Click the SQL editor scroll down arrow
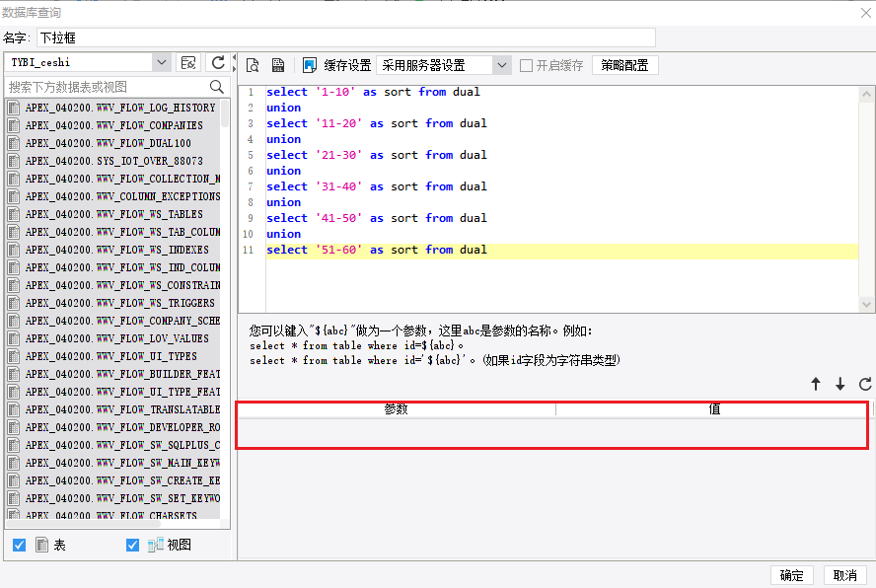 (x=866, y=305)
